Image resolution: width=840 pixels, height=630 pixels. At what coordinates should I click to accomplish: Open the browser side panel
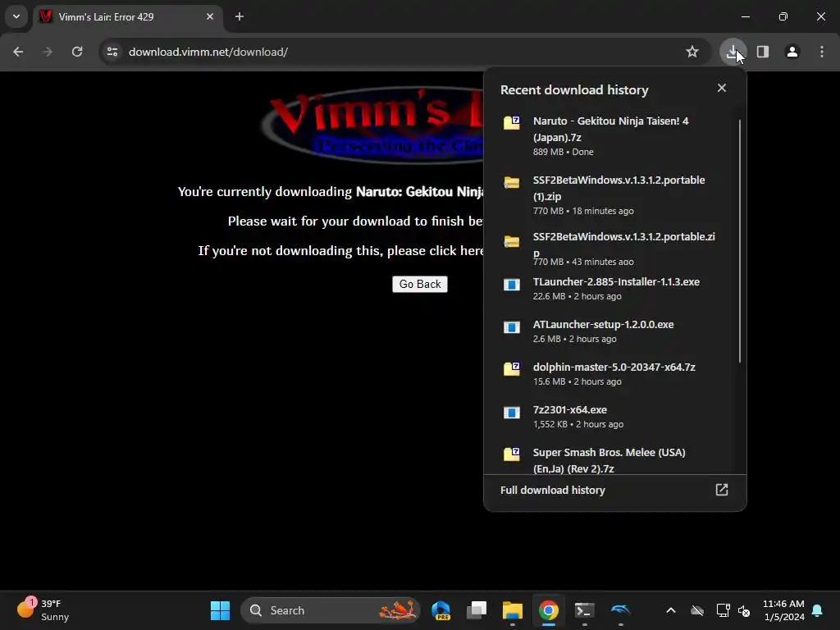(x=763, y=52)
